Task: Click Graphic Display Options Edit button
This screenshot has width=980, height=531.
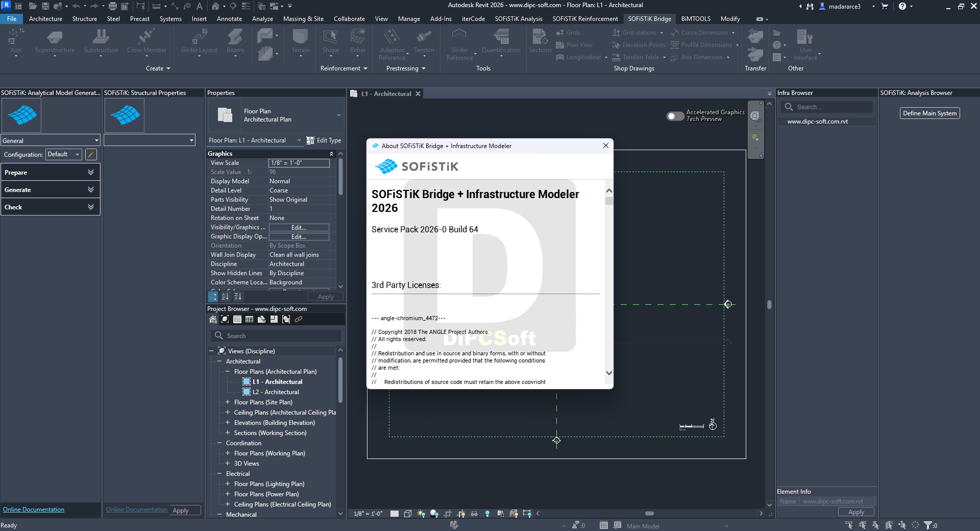Action: [299, 237]
